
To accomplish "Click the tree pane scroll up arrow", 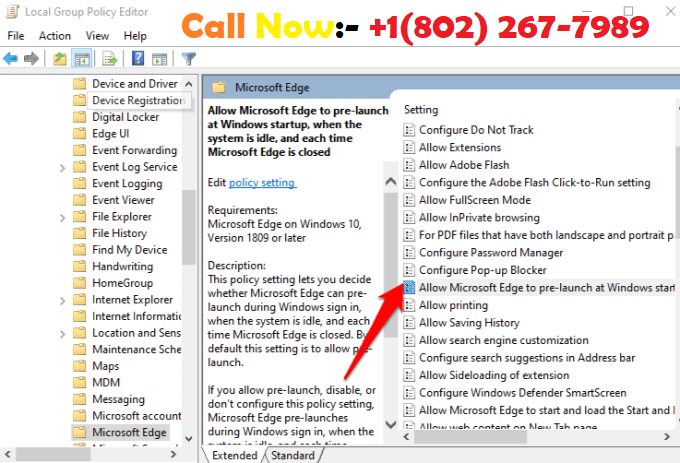I will (x=189, y=84).
